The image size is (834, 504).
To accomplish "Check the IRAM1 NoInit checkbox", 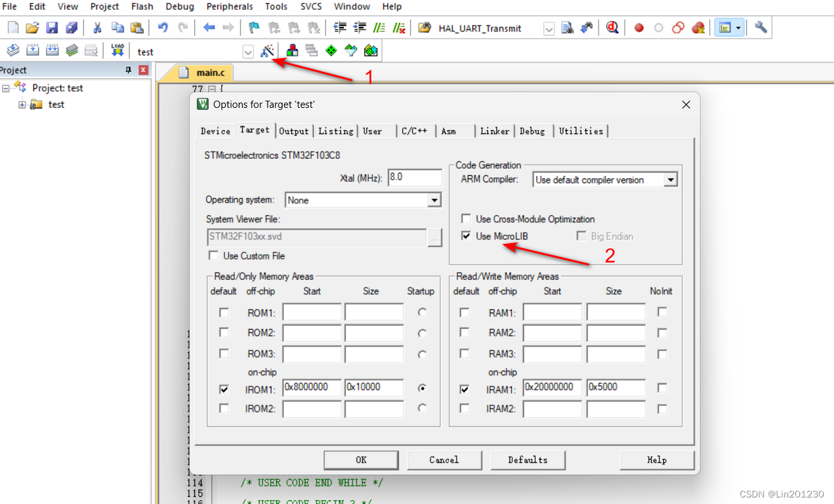I will click(x=662, y=388).
